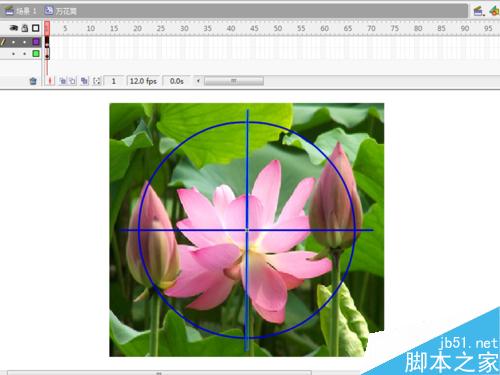500x375 pixels.
Task: Click the 12.0 fps frame rate field
Action: click(143, 81)
